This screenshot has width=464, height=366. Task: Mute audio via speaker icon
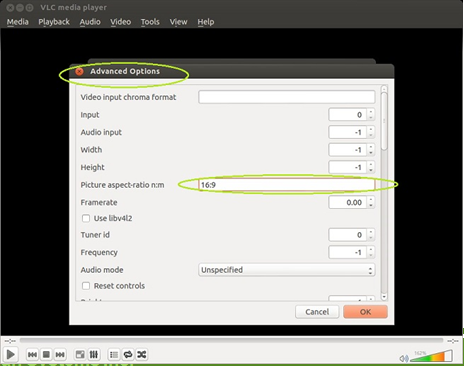click(x=404, y=358)
